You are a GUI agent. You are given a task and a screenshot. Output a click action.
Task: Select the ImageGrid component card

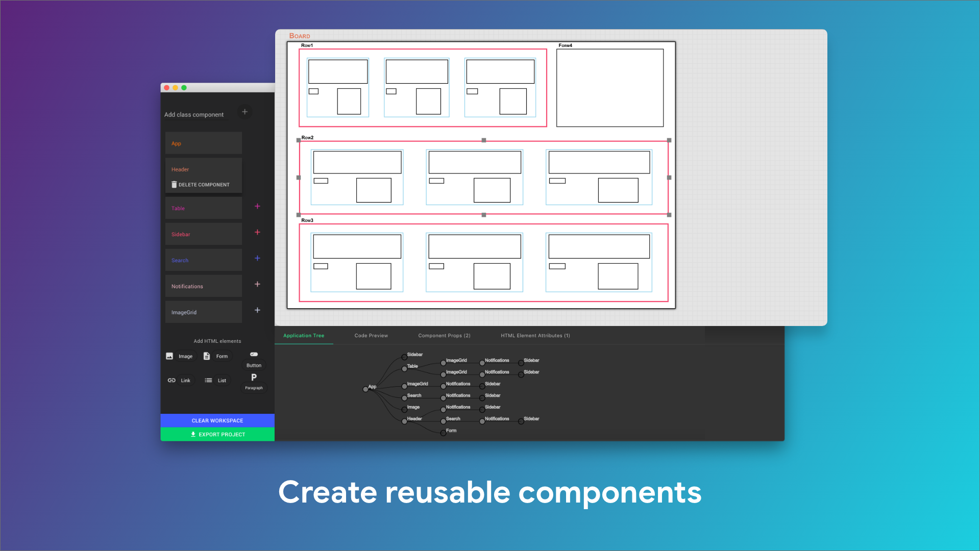coord(203,312)
